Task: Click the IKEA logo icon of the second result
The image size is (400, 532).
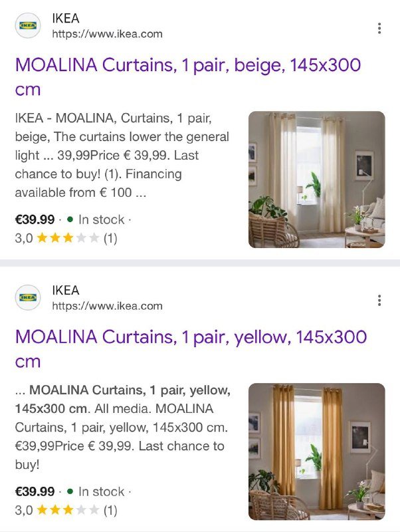Action: coord(28,296)
